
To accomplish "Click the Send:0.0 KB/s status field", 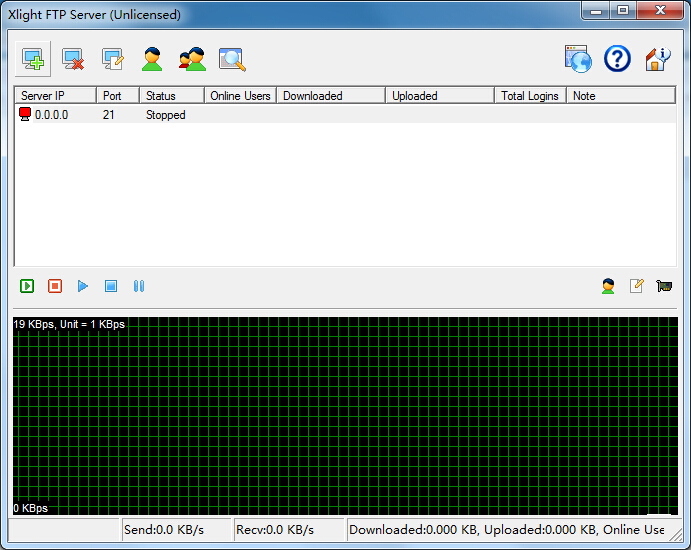I will (x=176, y=529).
